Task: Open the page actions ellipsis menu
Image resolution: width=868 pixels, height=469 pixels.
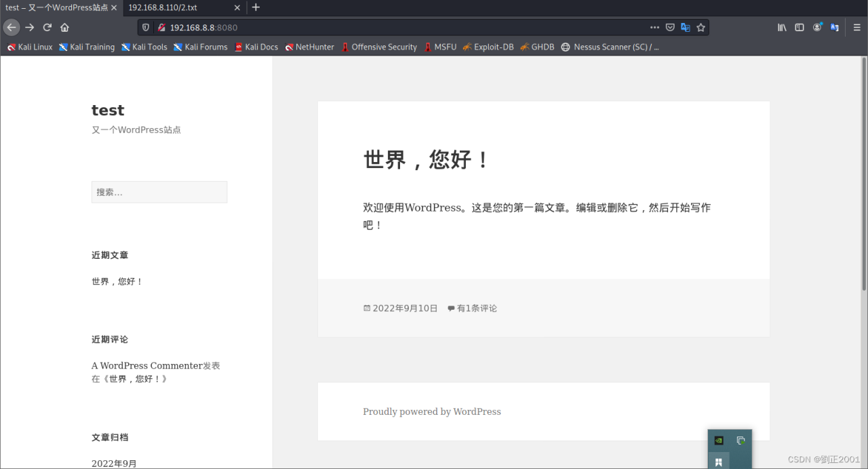Action: pos(654,28)
